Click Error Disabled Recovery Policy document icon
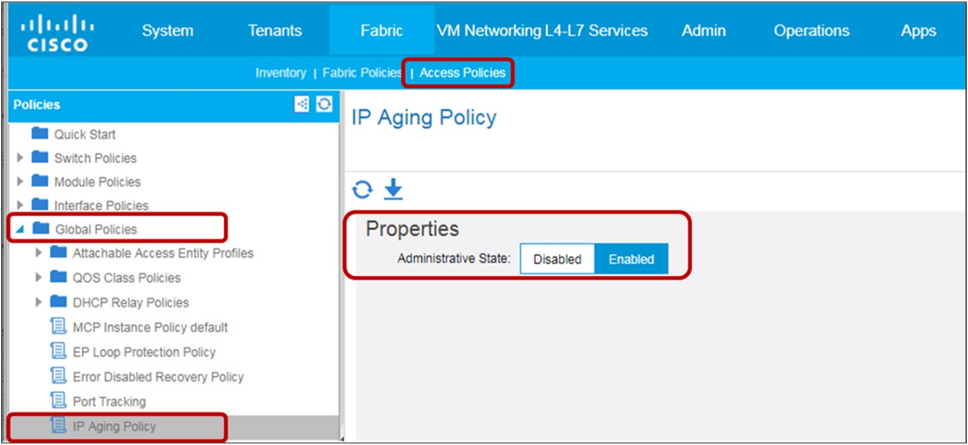 click(58, 376)
